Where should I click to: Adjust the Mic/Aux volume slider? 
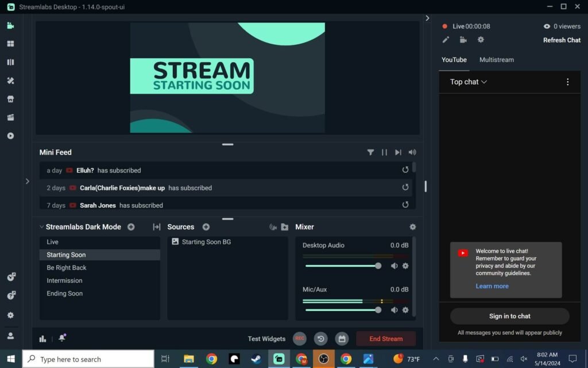point(343,310)
